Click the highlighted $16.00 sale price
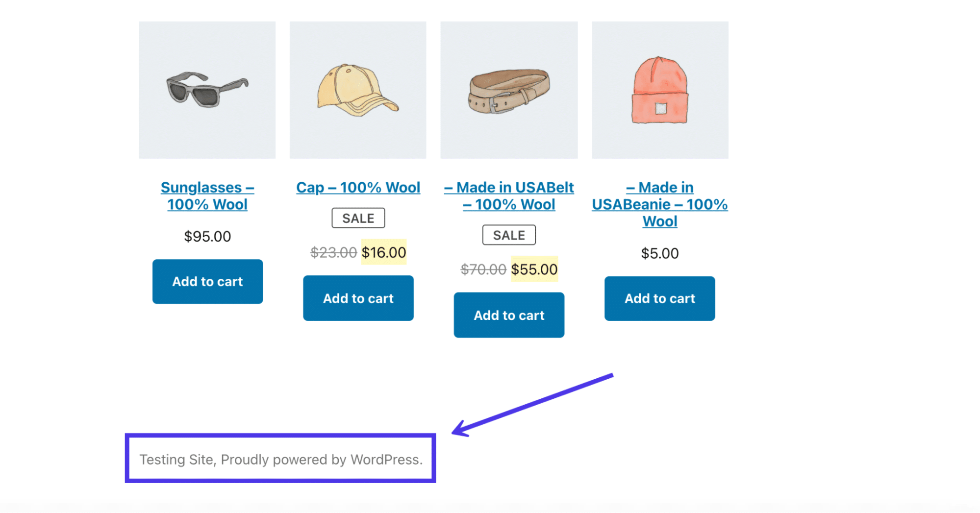Image resolution: width=980 pixels, height=513 pixels. point(384,252)
